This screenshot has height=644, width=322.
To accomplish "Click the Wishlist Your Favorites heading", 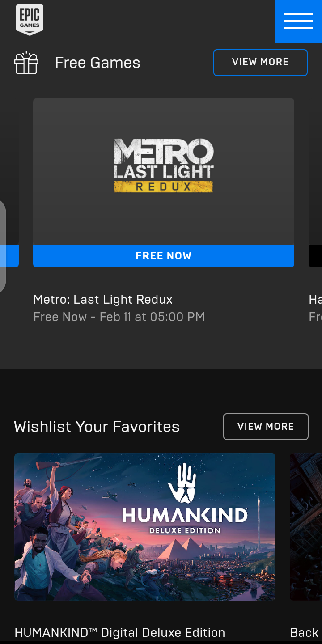I will point(97,427).
